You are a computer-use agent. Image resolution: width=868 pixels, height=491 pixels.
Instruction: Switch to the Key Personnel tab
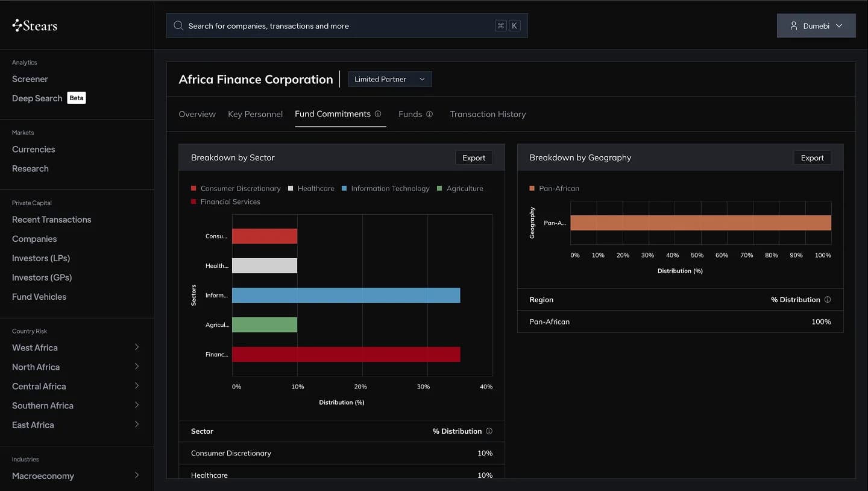click(x=255, y=114)
